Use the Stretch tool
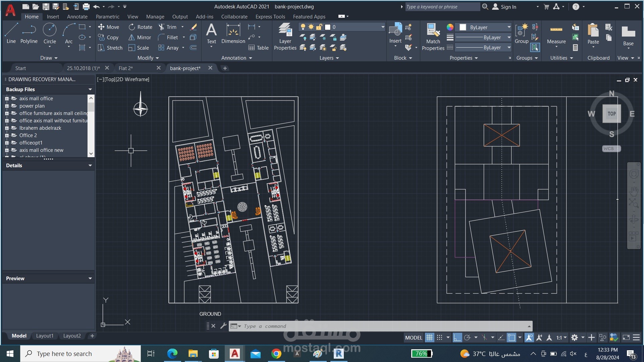This screenshot has height=362, width=644. (x=110, y=48)
